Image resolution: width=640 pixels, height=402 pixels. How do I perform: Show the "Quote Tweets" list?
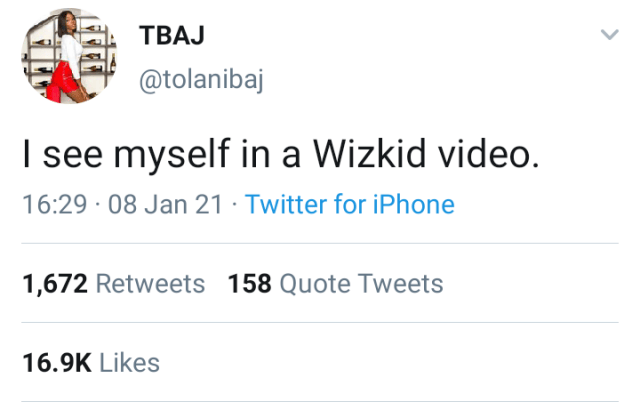(361, 284)
